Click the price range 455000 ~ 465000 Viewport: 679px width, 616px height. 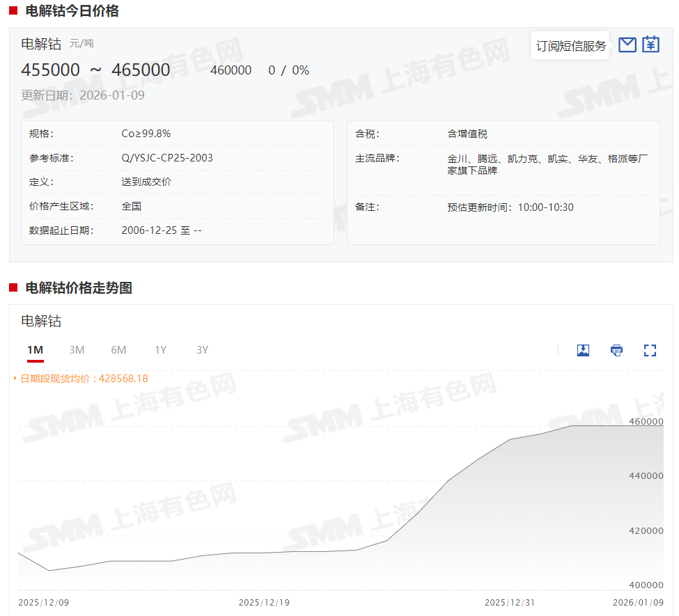point(95,70)
